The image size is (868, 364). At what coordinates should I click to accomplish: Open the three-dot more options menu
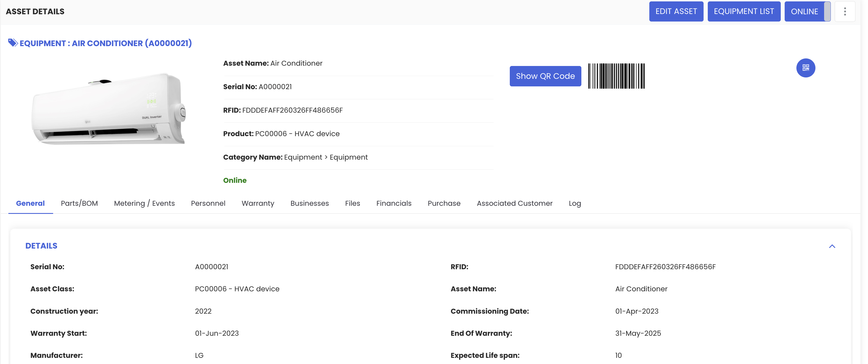(845, 11)
